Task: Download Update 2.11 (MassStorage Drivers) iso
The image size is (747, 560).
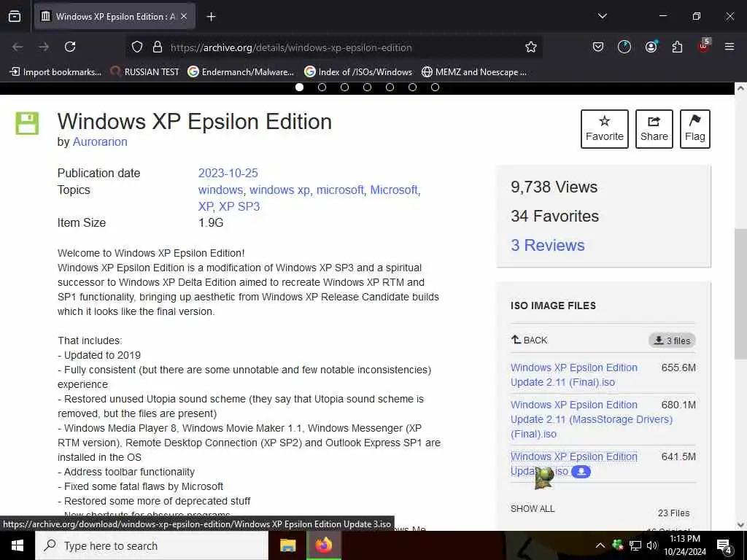Action: click(x=591, y=419)
